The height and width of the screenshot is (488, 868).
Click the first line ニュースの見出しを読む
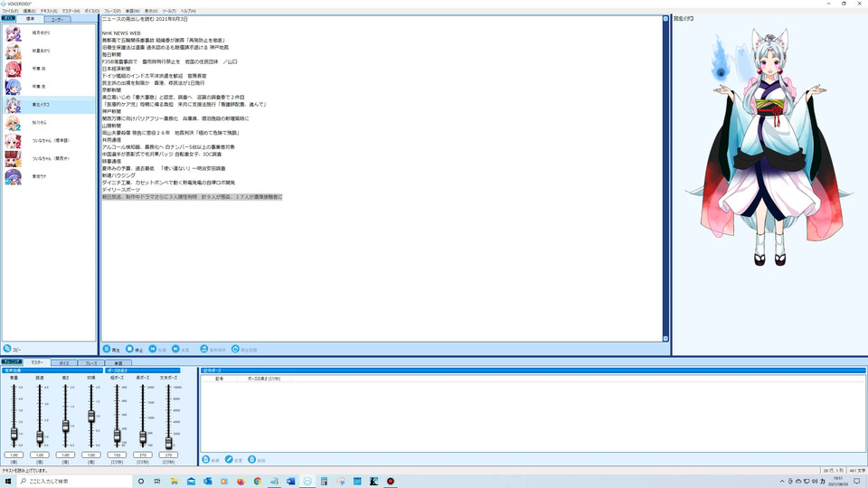pos(145,19)
